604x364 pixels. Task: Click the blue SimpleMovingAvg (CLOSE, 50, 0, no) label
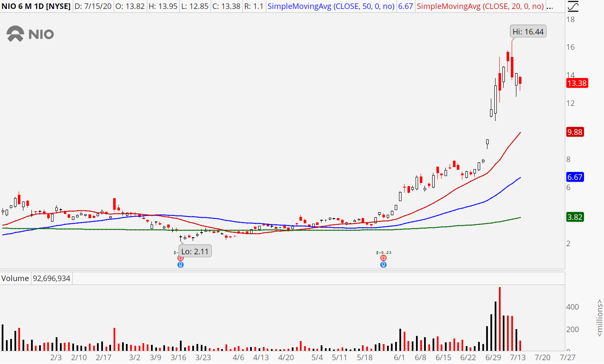(x=331, y=6)
